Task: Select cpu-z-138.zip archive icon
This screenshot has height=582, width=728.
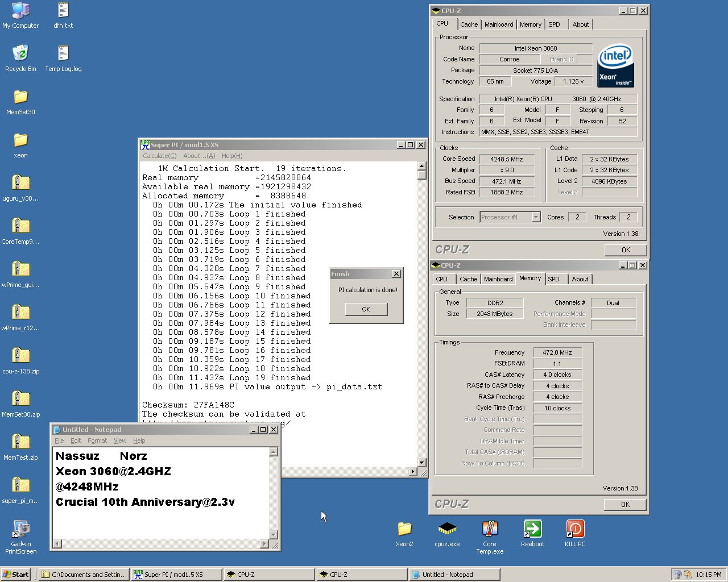Action: point(20,361)
